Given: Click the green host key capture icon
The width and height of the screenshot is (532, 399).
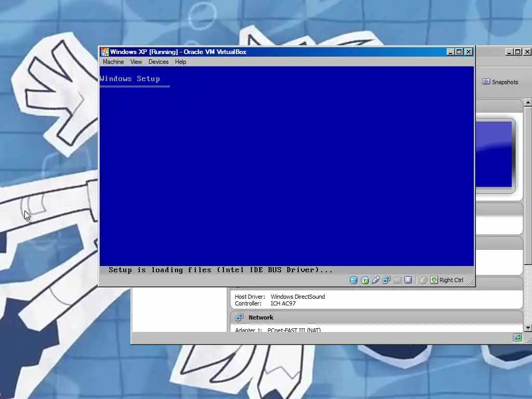Looking at the screenshot, I should click(434, 280).
